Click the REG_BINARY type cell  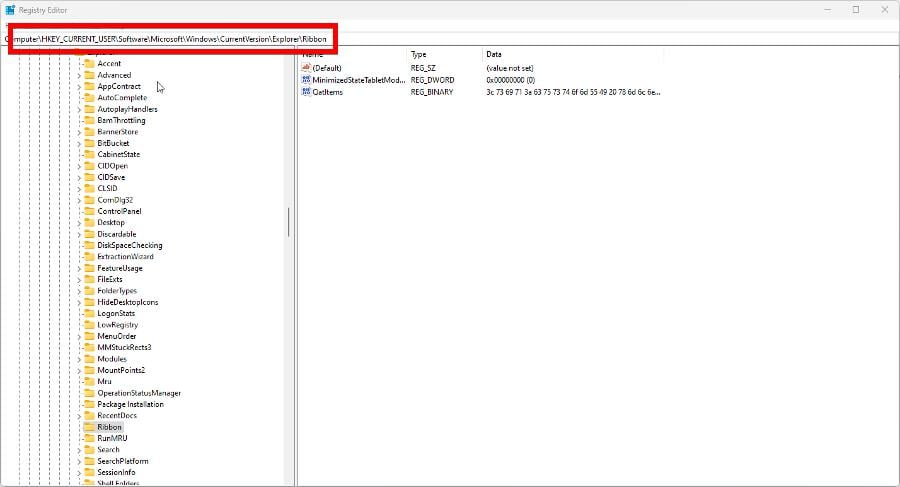click(432, 92)
